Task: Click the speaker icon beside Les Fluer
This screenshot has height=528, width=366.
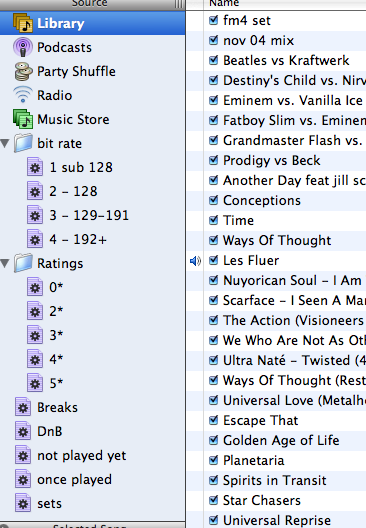Action: 196,261
